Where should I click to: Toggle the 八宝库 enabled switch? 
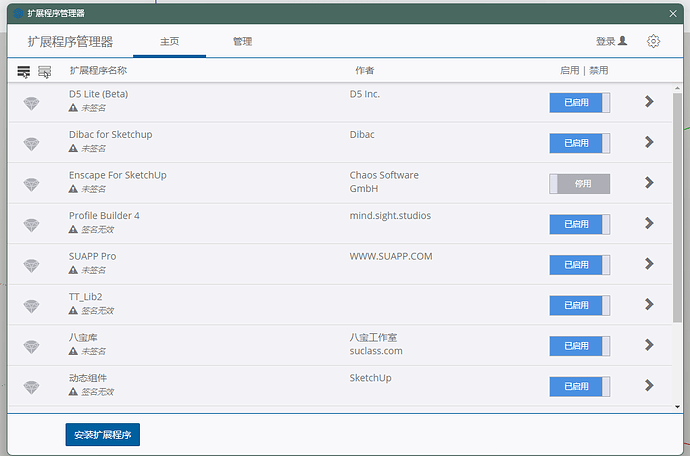[x=580, y=346]
